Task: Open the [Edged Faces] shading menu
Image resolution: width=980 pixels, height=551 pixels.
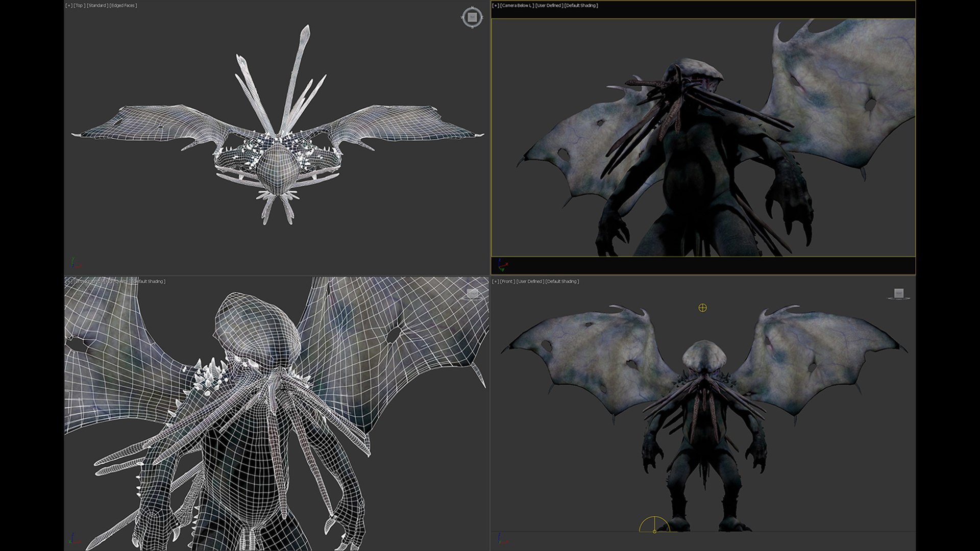Action: (123, 6)
